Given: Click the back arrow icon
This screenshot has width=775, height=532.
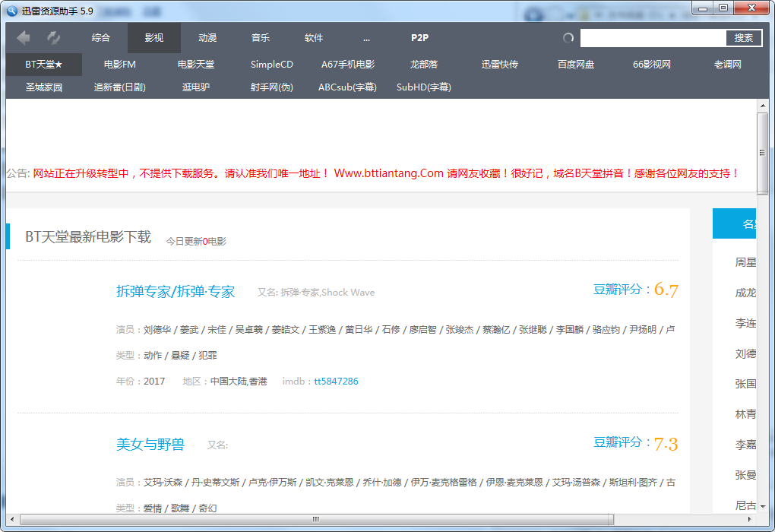Looking at the screenshot, I should pyautogui.click(x=24, y=38).
